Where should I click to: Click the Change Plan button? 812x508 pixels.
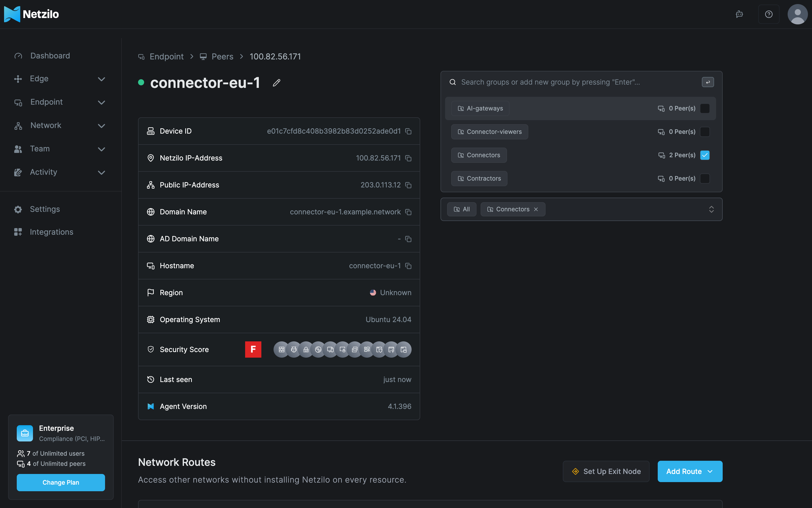61,482
